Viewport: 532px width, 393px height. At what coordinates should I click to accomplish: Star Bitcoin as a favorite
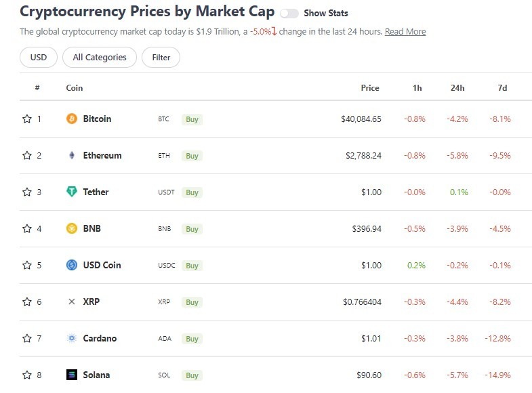pyautogui.click(x=27, y=119)
